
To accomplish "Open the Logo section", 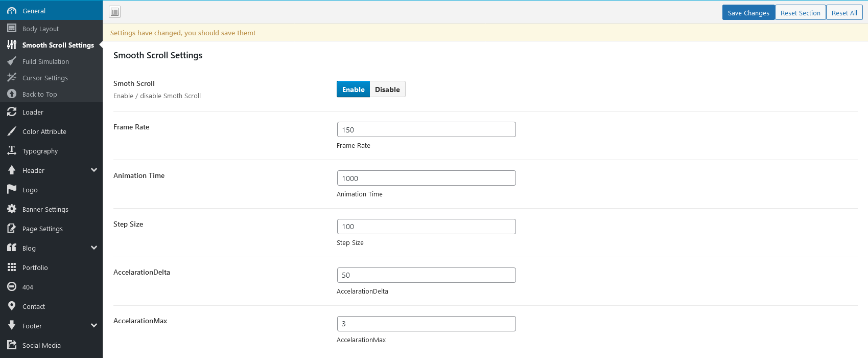I will 51,190.
